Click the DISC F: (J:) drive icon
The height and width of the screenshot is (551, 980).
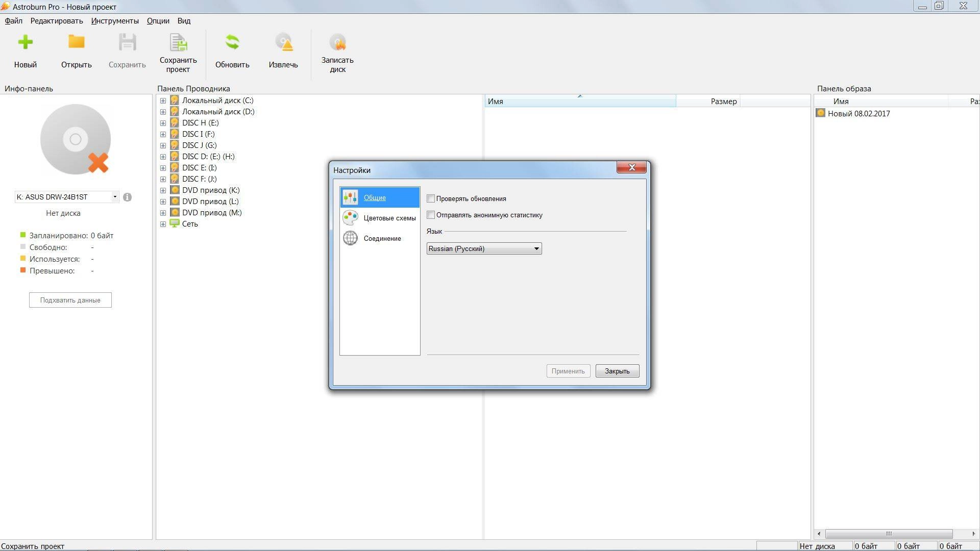click(x=175, y=179)
